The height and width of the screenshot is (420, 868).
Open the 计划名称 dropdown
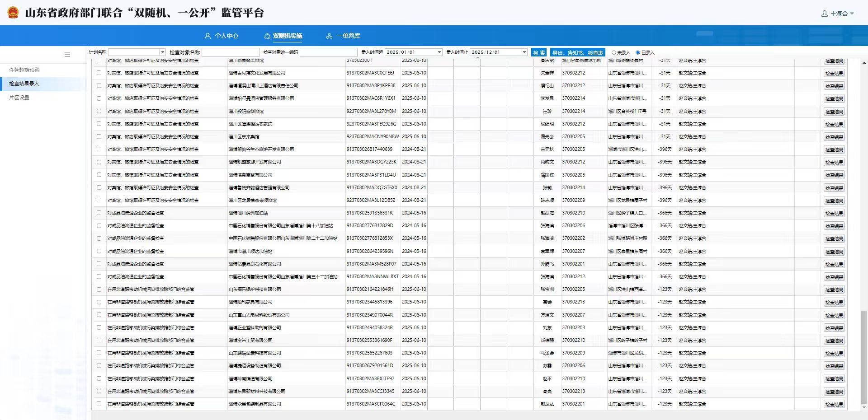point(162,52)
